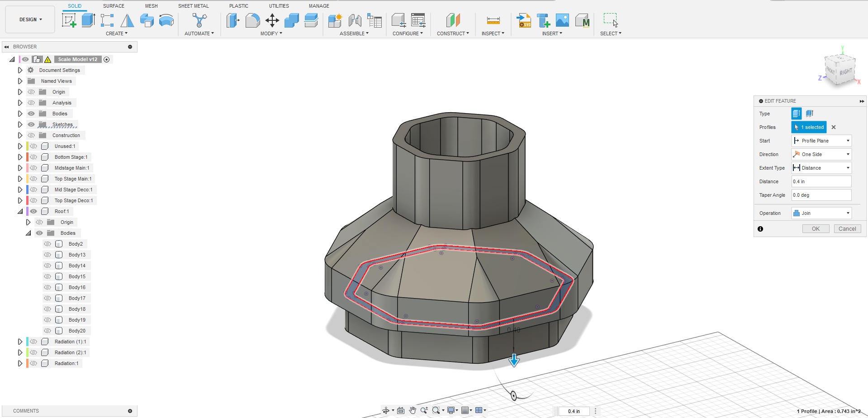Select the Press Pull tool

232,20
